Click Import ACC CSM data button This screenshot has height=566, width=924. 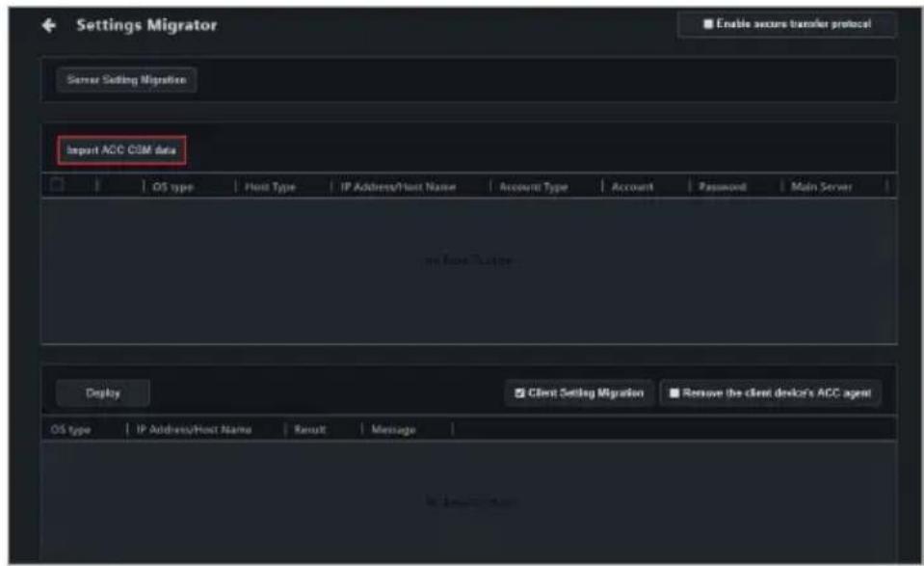click(x=121, y=150)
